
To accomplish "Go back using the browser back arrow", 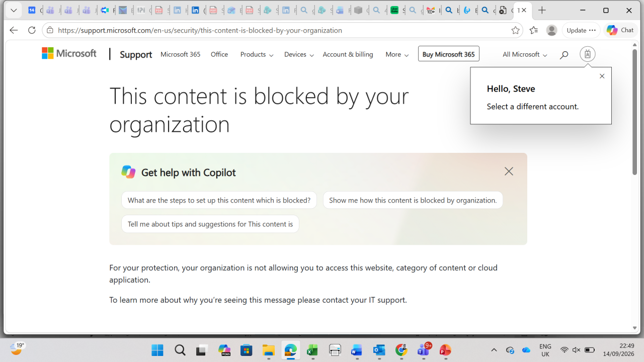I will (14, 30).
